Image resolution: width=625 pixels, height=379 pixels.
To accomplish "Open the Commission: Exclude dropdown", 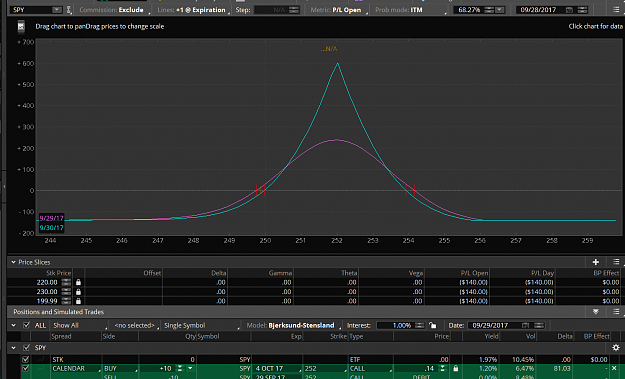I will (x=113, y=10).
